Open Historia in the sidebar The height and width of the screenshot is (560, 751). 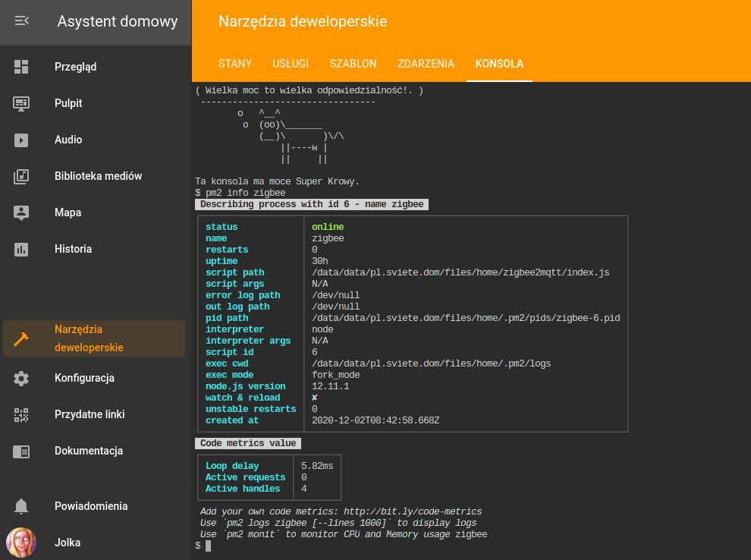[x=94, y=249]
